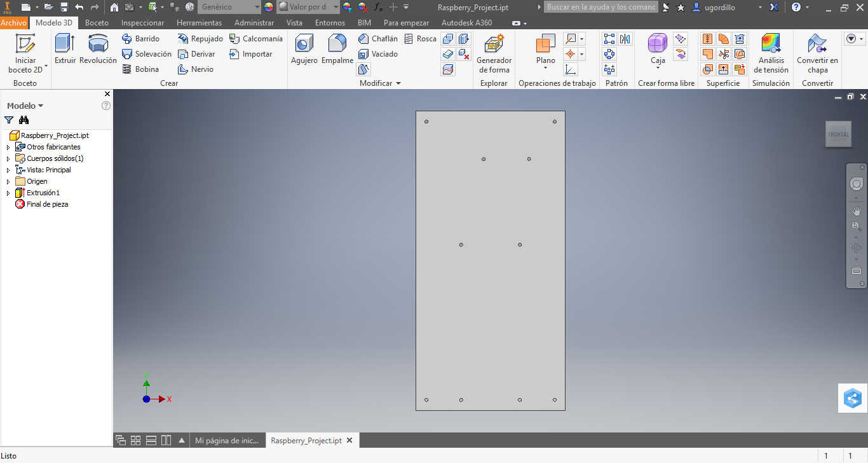Open Modelo browser help question mark
The width and height of the screenshot is (868, 463).
[106, 106]
